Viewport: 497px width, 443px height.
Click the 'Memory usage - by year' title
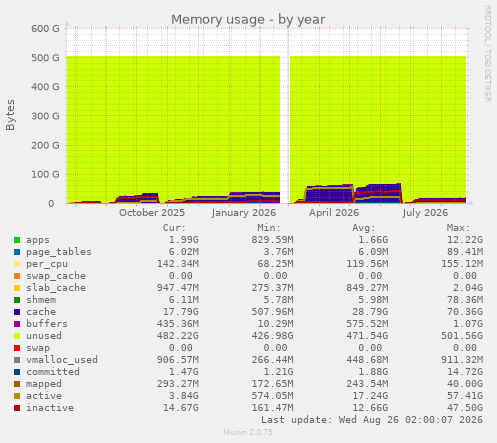[x=248, y=20]
